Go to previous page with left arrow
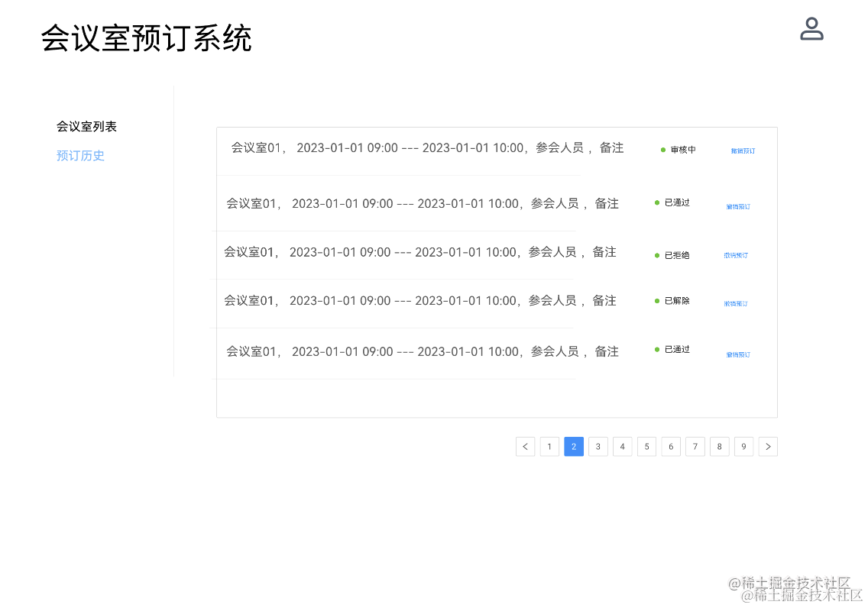The image size is (868, 608). pyautogui.click(x=525, y=447)
